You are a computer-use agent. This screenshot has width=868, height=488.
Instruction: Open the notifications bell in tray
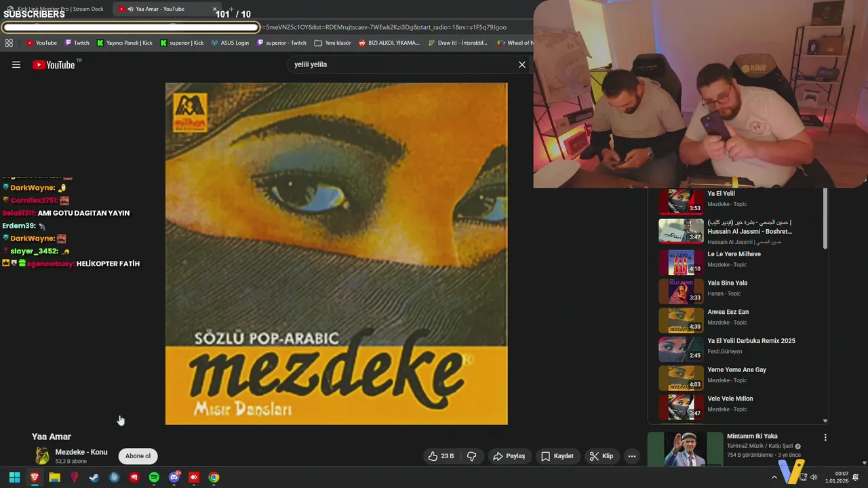point(856,477)
